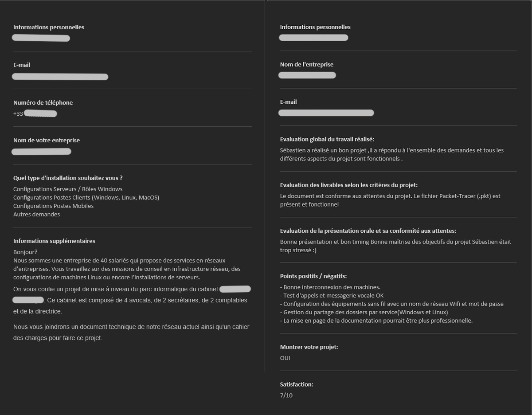Click "Nom de votre entreprise" heading

47,140
